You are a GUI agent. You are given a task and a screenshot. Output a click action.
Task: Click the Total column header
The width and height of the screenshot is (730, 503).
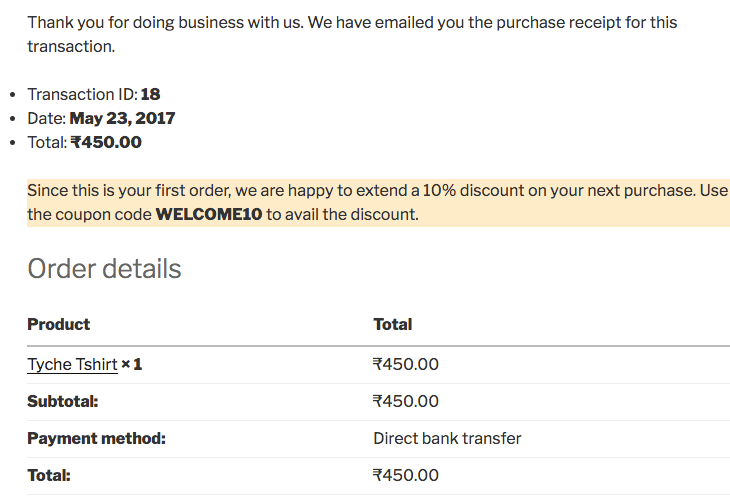click(392, 324)
